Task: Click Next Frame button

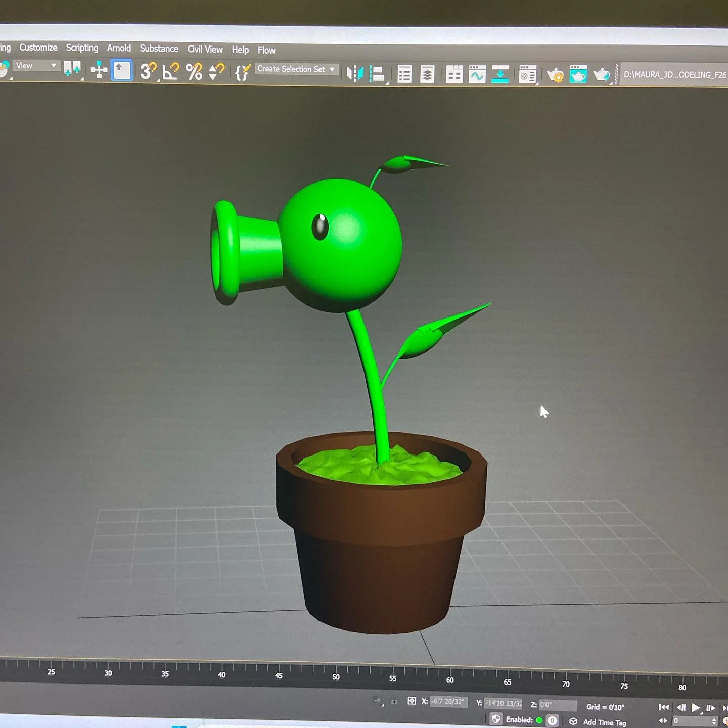Action: 711,708
